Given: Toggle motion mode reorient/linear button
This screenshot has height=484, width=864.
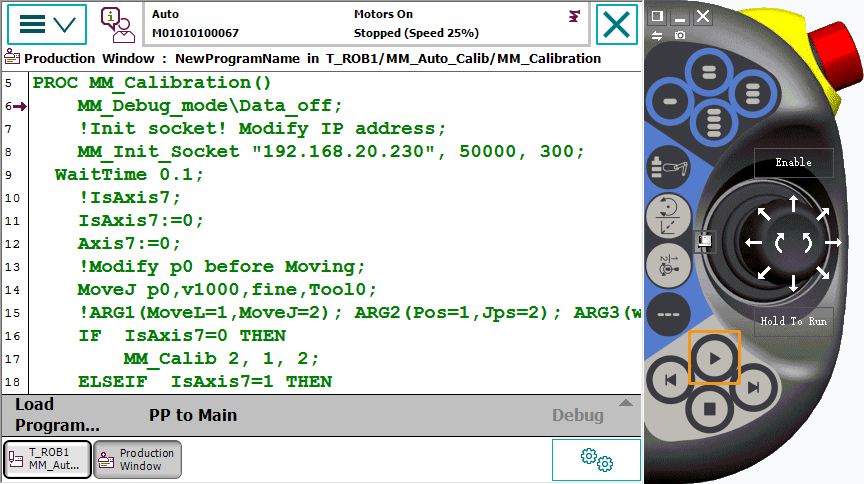Looking at the screenshot, I should pos(668,217).
